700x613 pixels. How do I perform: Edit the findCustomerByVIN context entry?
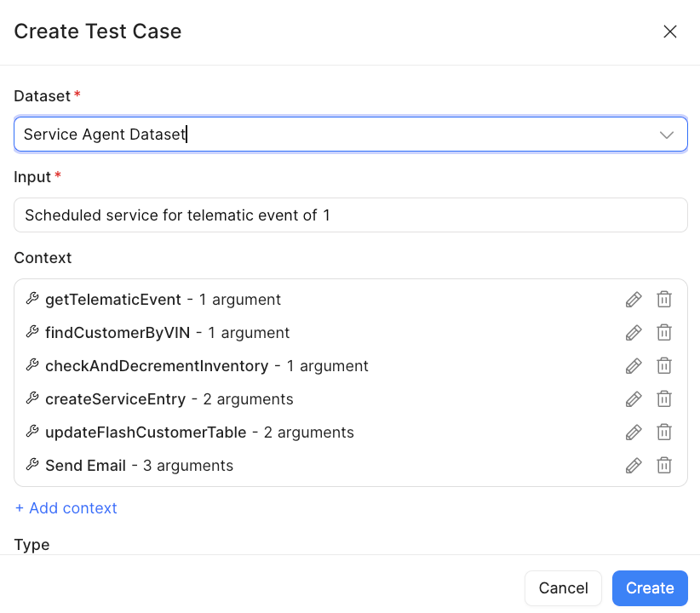pos(633,333)
